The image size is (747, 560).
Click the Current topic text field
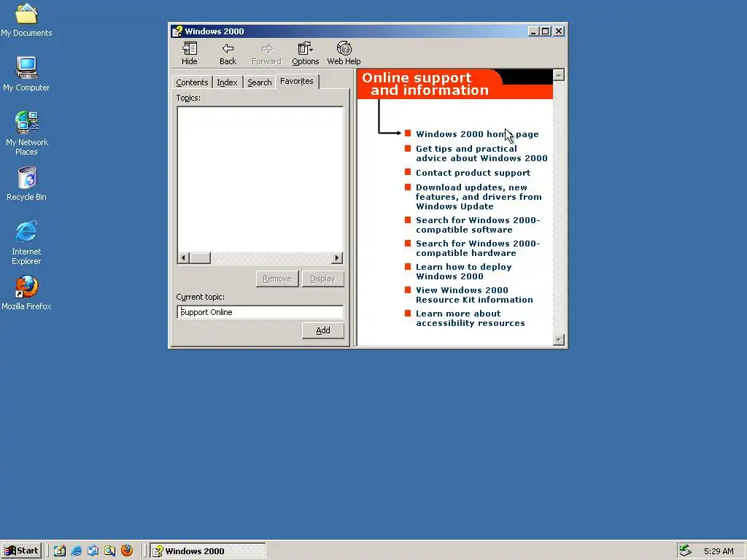(x=260, y=312)
